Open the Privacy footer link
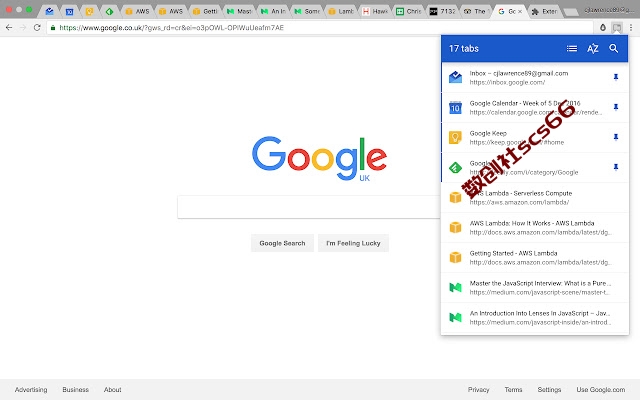This screenshot has height=400, width=640. tap(478, 390)
